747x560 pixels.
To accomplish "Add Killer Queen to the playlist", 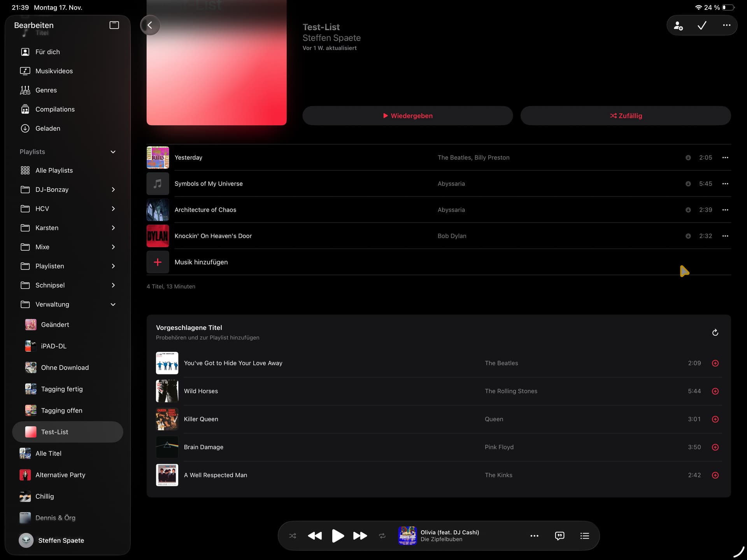I will click(x=715, y=419).
